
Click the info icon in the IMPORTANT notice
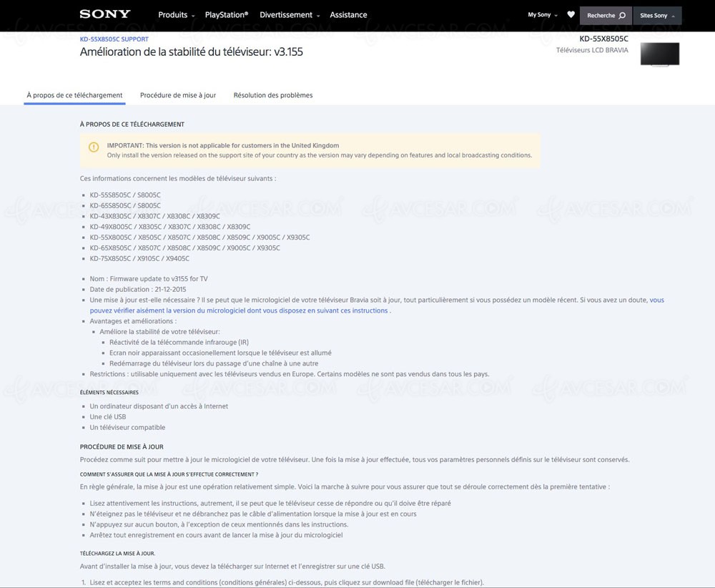(x=94, y=146)
